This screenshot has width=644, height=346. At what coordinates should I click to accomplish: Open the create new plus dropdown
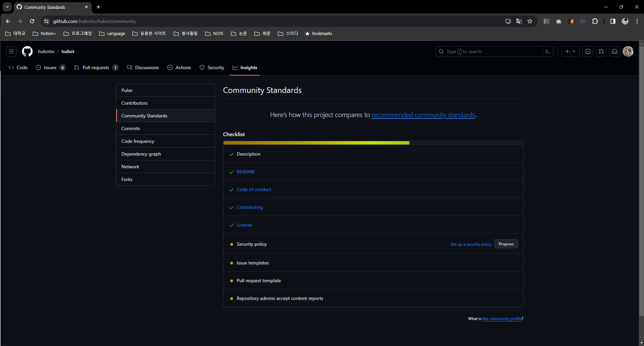point(570,51)
